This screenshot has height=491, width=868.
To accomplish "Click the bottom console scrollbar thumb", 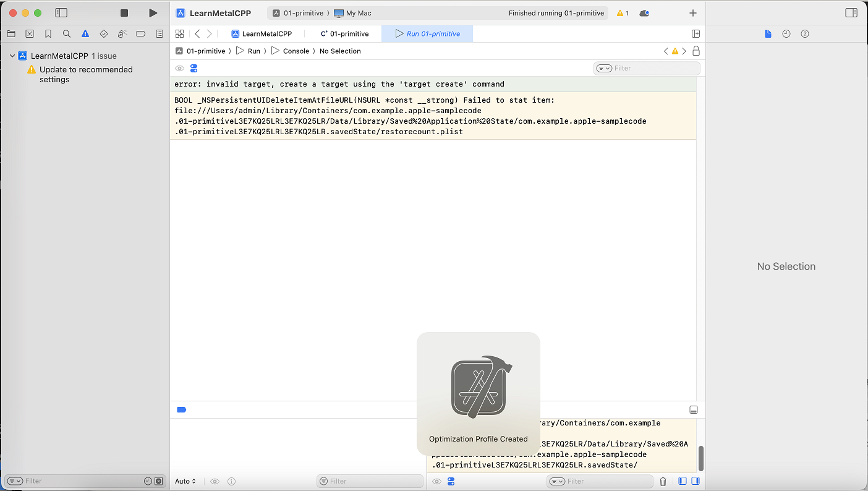I will [700, 458].
